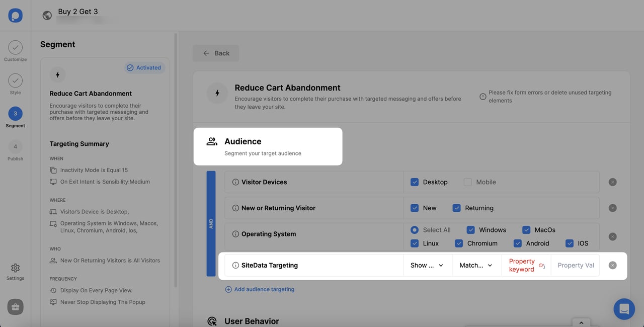The image size is (644, 327).
Task: Select the Select All radio option
Action: point(415,230)
